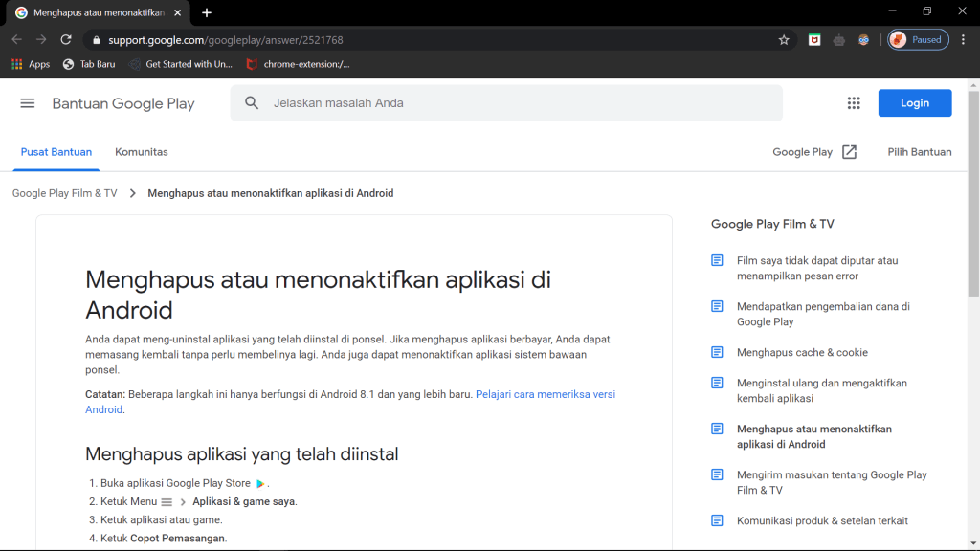Open the Apps bookmarks shortcut icon

coord(16,64)
